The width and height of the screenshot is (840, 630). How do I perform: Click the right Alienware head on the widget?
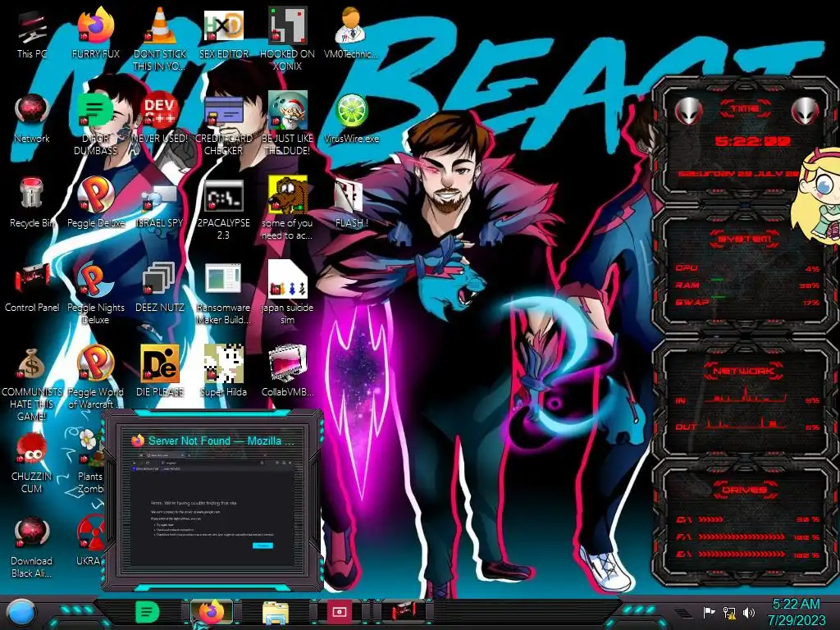click(806, 112)
